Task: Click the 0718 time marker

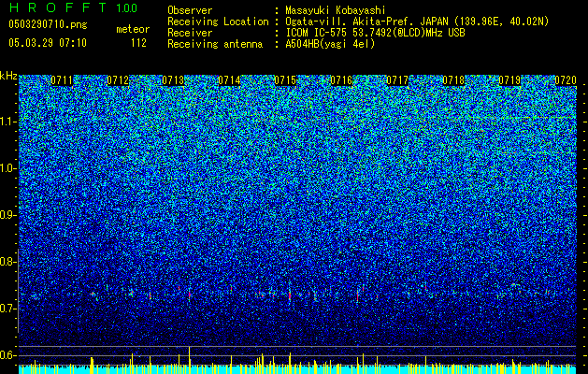Action: pos(453,80)
